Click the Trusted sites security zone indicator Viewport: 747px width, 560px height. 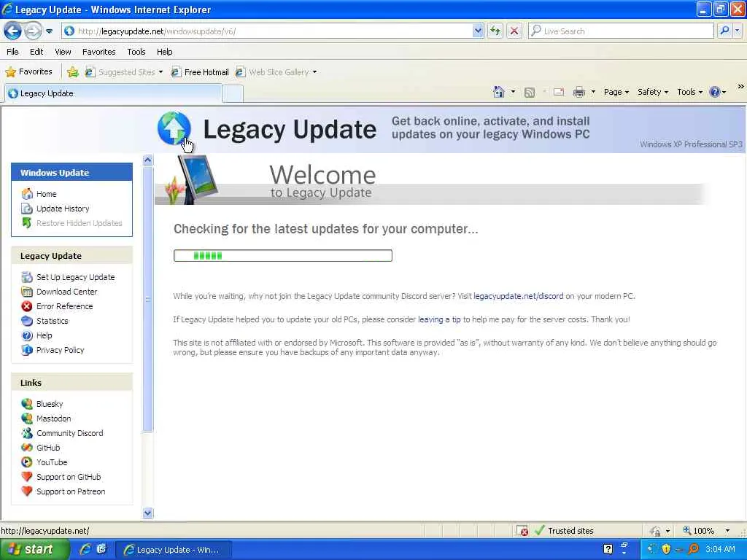[565, 531]
